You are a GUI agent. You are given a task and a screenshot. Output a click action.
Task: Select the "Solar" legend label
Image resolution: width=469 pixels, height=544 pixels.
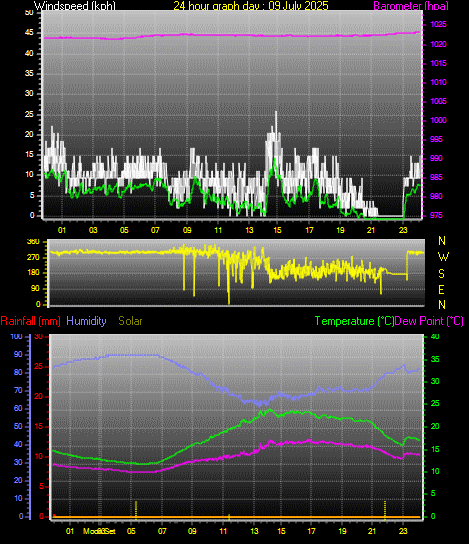130,321
